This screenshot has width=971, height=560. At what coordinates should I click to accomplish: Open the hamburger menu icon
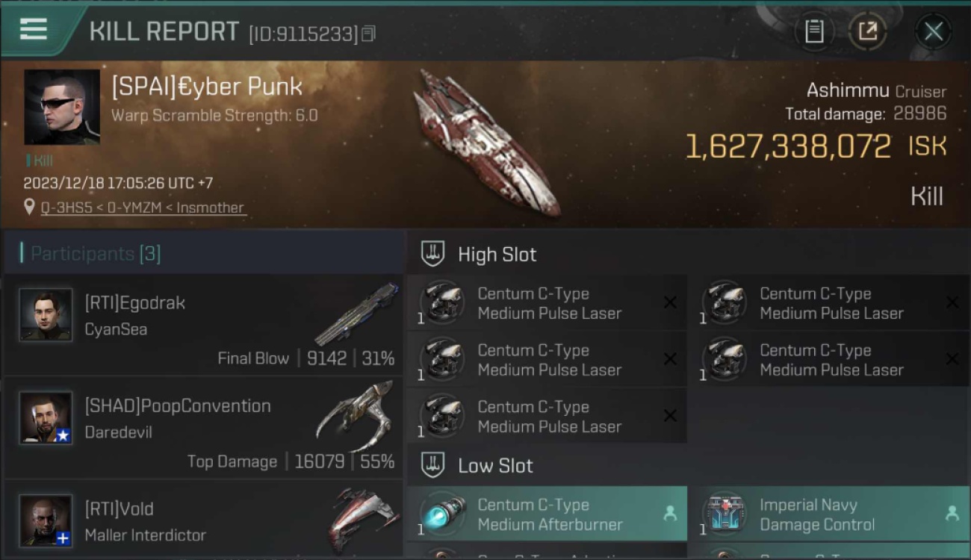34,29
